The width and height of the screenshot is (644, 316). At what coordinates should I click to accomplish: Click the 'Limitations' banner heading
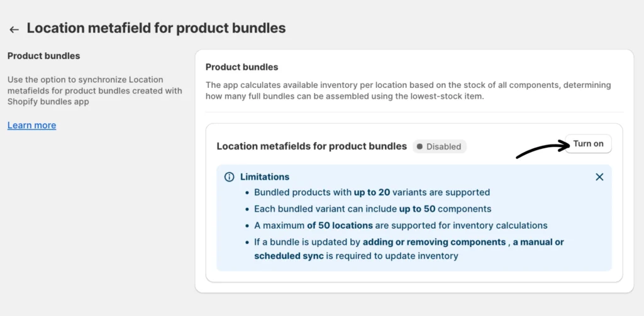coord(265,177)
